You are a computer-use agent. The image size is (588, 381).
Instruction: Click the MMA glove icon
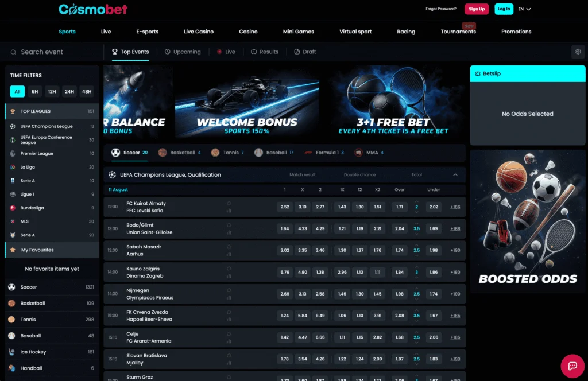(358, 153)
